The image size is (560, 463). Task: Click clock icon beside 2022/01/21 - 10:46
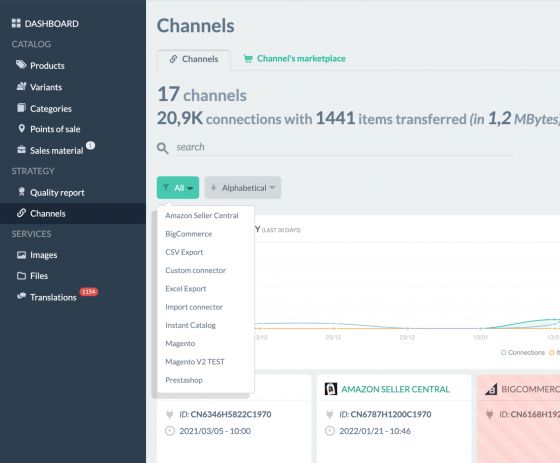click(330, 431)
